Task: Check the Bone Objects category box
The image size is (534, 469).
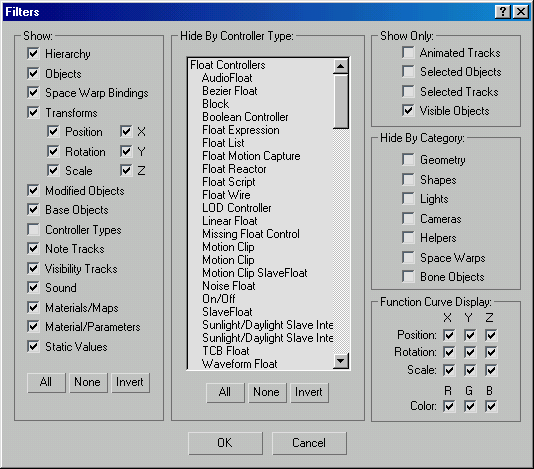Action: tap(408, 276)
